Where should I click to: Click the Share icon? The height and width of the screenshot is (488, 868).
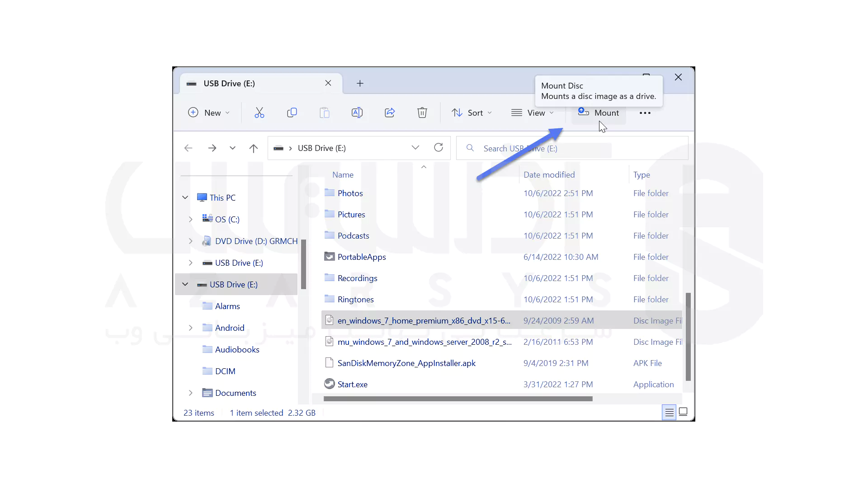click(390, 113)
